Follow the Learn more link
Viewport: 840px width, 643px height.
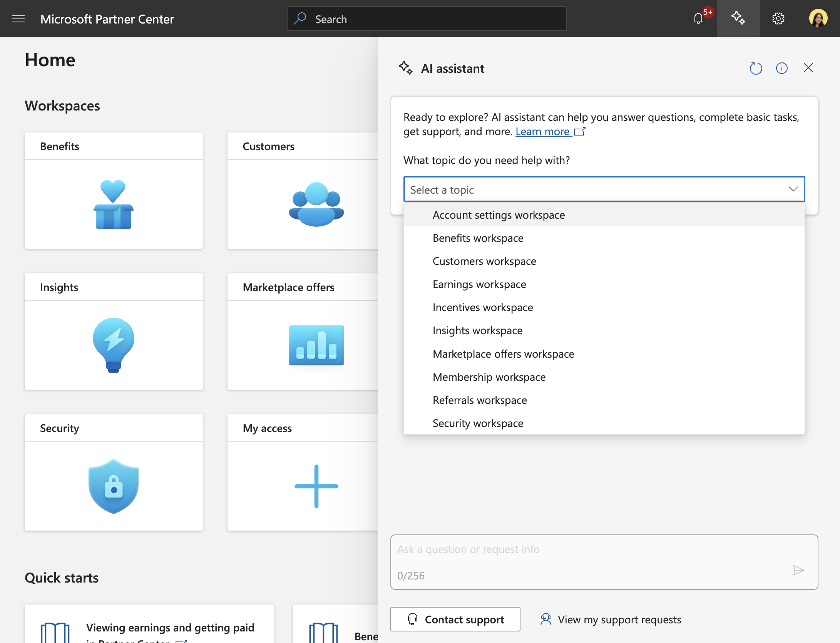[550, 132]
